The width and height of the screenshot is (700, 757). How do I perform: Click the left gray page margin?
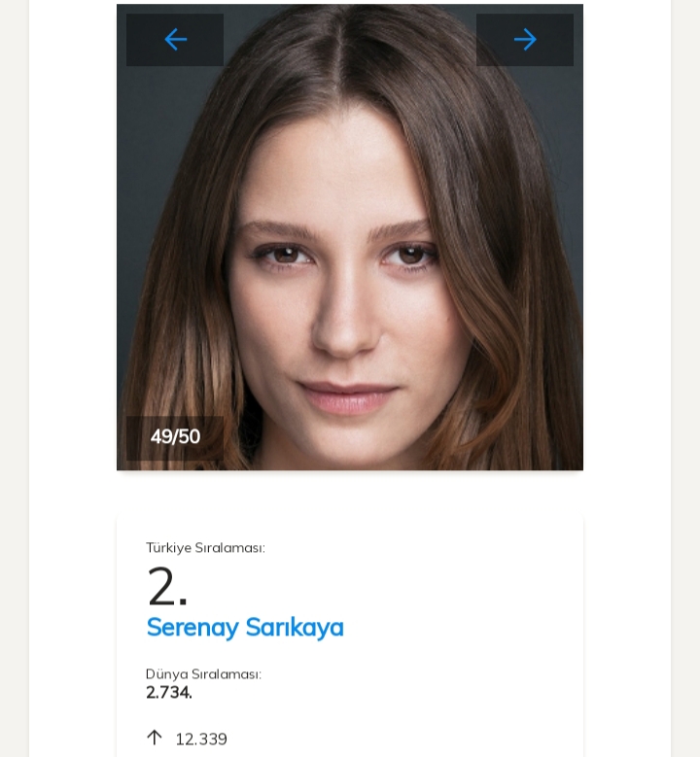click(x=14, y=389)
